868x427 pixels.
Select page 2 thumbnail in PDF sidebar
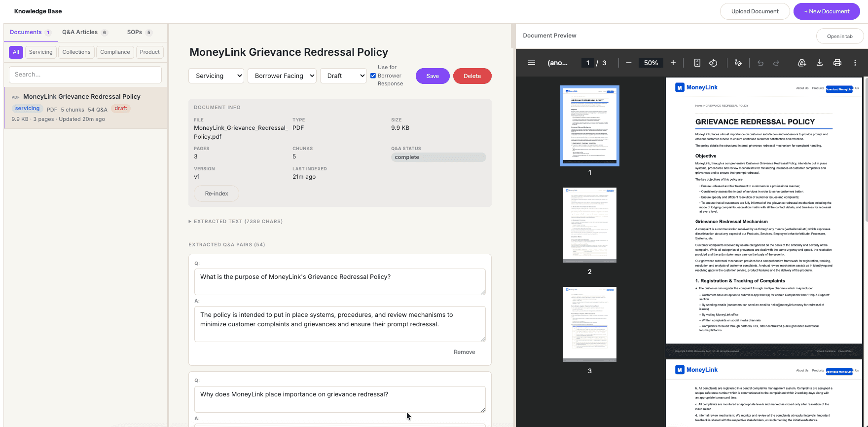pos(590,225)
